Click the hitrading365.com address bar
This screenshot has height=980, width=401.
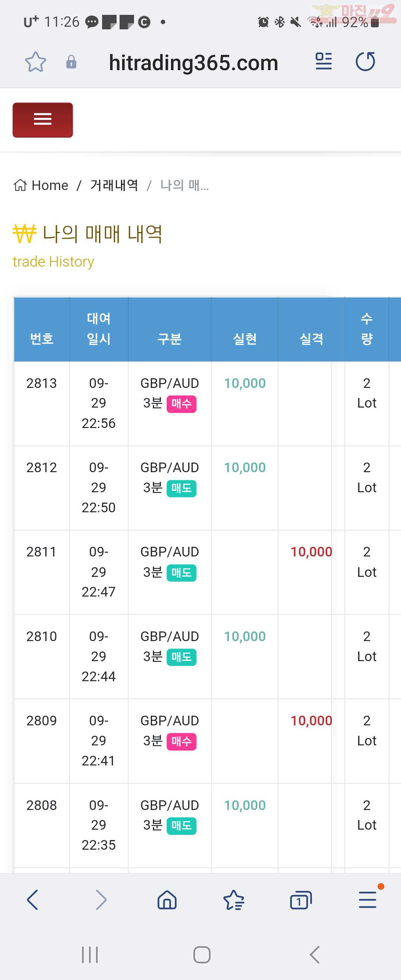click(193, 62)
